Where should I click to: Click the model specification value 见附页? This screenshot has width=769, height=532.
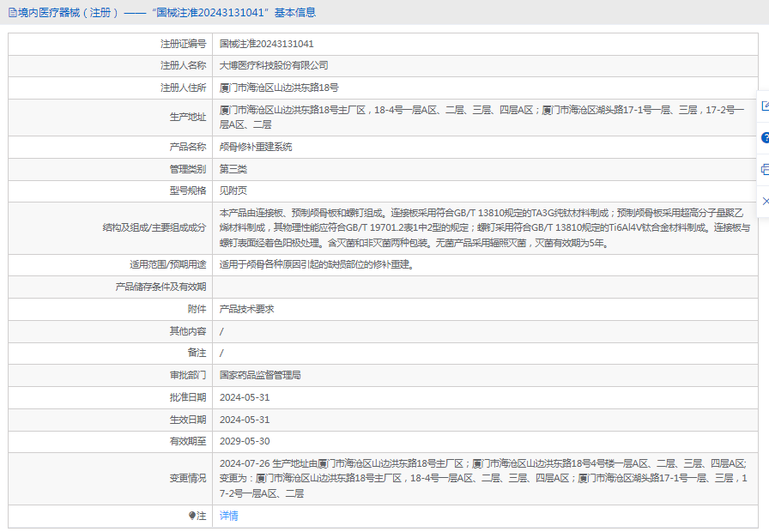pos(233,190)
